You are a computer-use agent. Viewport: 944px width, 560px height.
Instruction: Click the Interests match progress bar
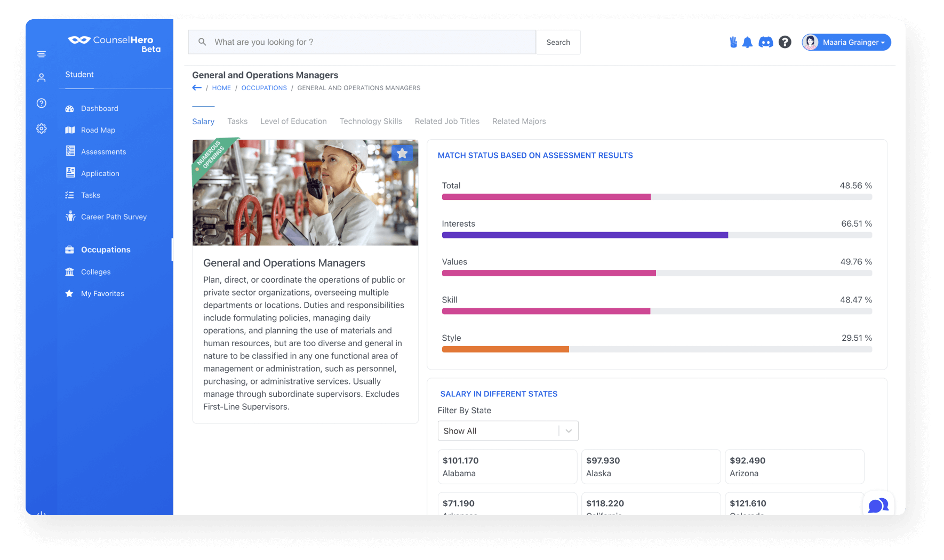pos(657,235)
